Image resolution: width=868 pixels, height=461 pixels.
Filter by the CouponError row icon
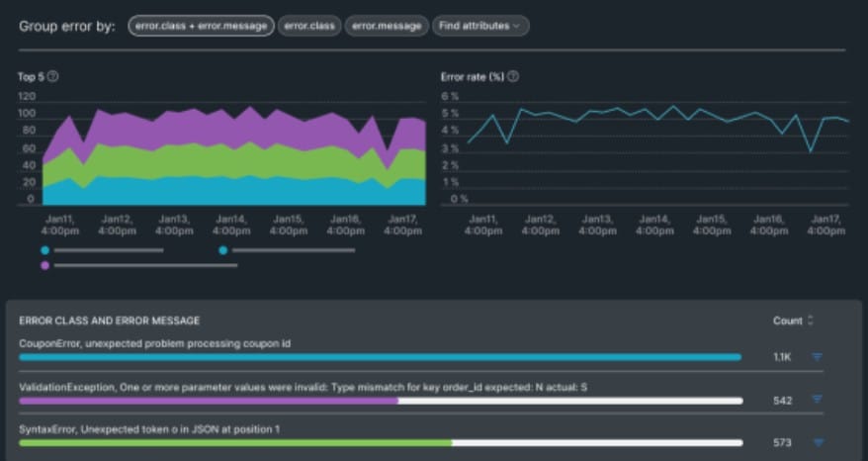[x=817, y=357]
